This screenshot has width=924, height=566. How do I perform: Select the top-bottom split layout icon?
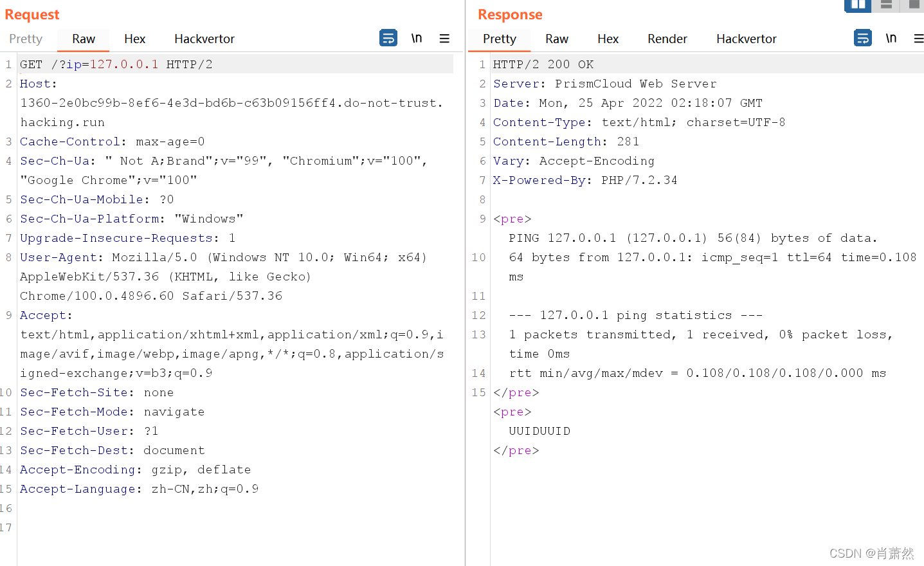tap(886, 5)
